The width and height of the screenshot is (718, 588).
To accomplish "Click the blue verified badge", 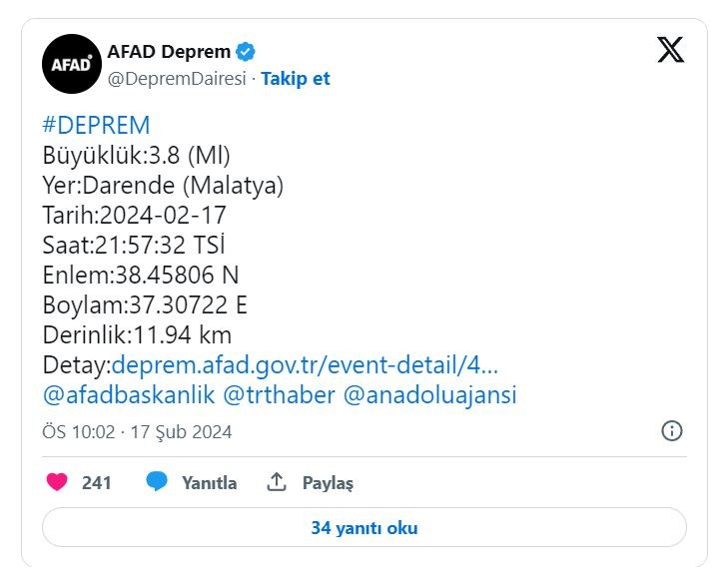I will click(x=246, y=51).
